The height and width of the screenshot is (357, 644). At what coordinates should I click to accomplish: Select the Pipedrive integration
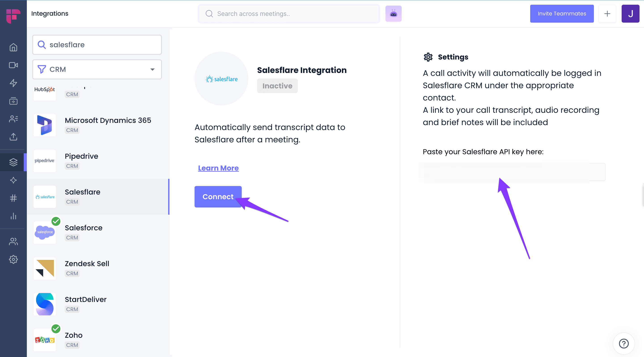point(98,161)
